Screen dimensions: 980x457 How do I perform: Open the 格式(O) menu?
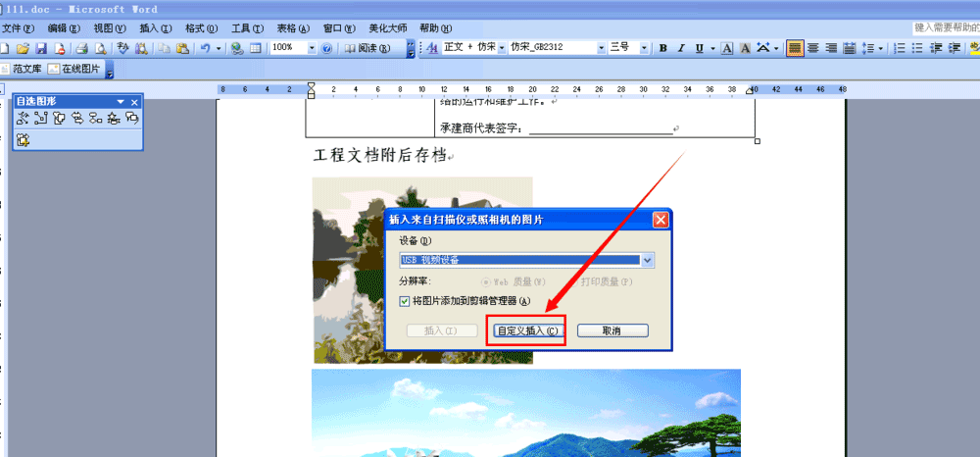pos(202,28)
